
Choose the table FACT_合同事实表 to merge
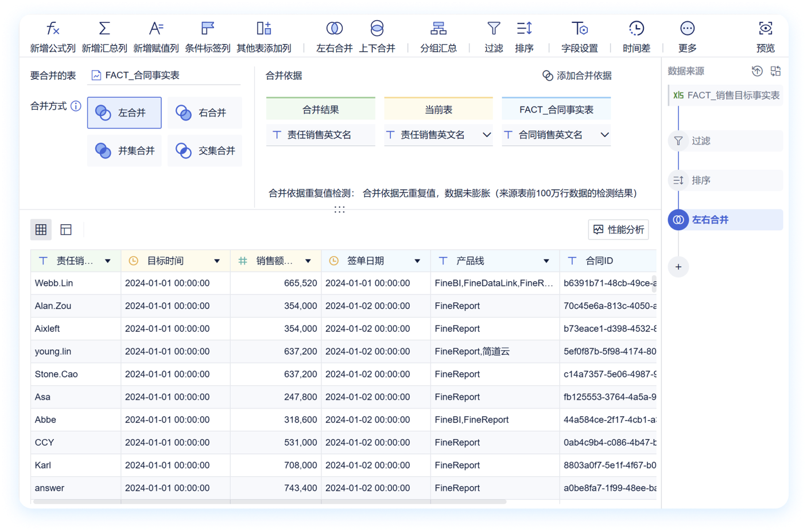point(164,75)
